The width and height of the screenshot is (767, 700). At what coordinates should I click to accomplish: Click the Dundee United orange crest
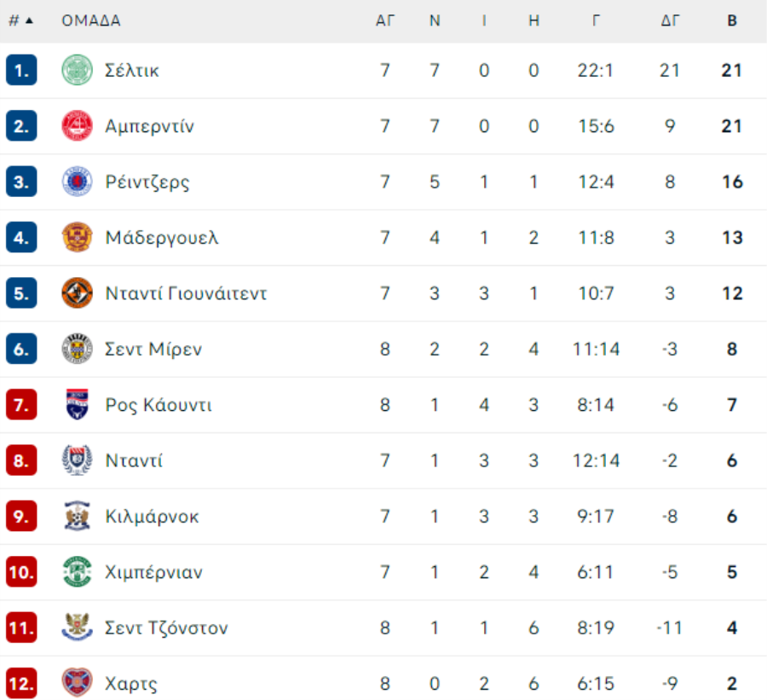(77, 293)
